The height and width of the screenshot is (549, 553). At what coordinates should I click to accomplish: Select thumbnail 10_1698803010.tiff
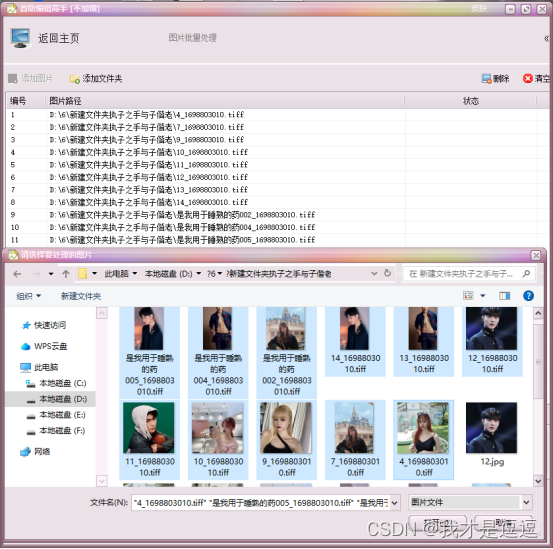[218, 440]
